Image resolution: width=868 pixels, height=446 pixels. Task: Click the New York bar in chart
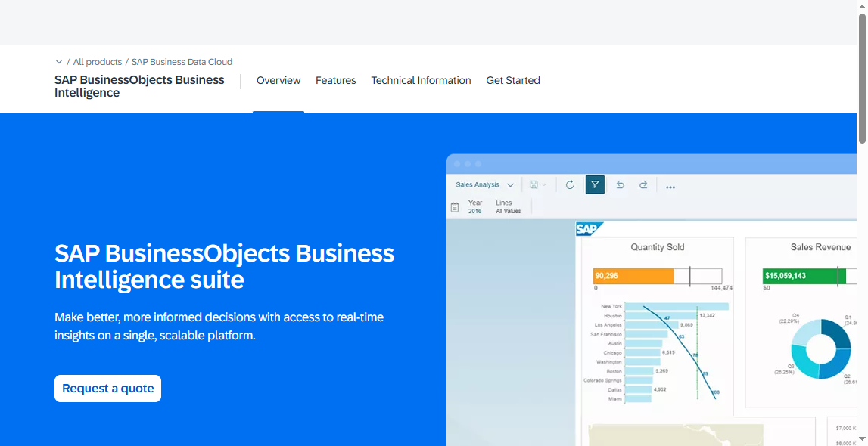click(677, 306)
